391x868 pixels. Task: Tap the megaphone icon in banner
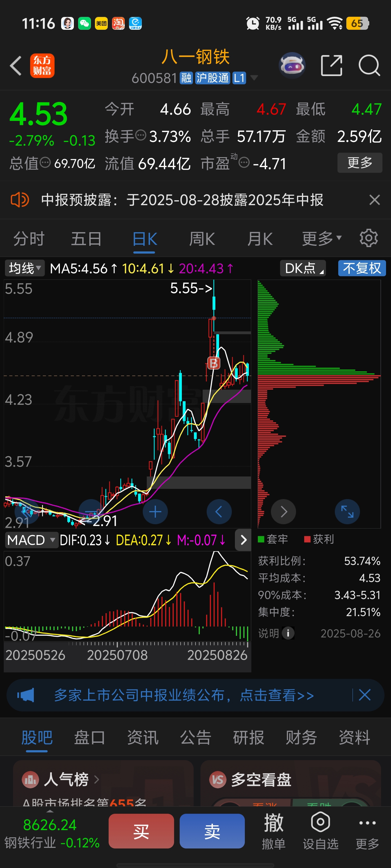tap(26, 695)
